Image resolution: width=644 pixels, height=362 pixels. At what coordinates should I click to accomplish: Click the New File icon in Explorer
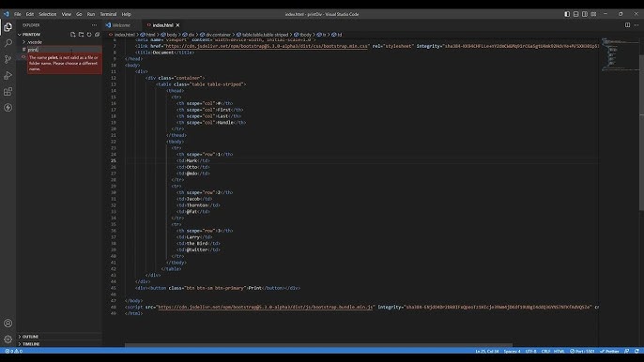pos(72,35)
